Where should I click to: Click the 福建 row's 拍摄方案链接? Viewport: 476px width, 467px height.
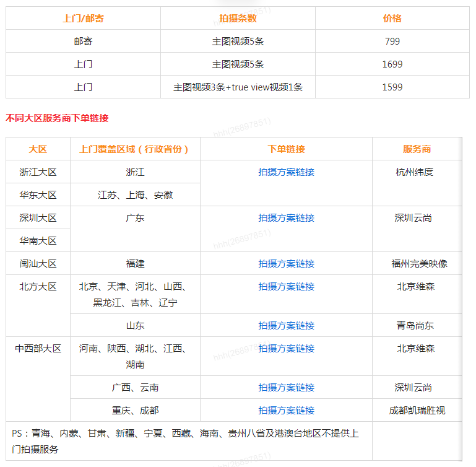(286, 264)
